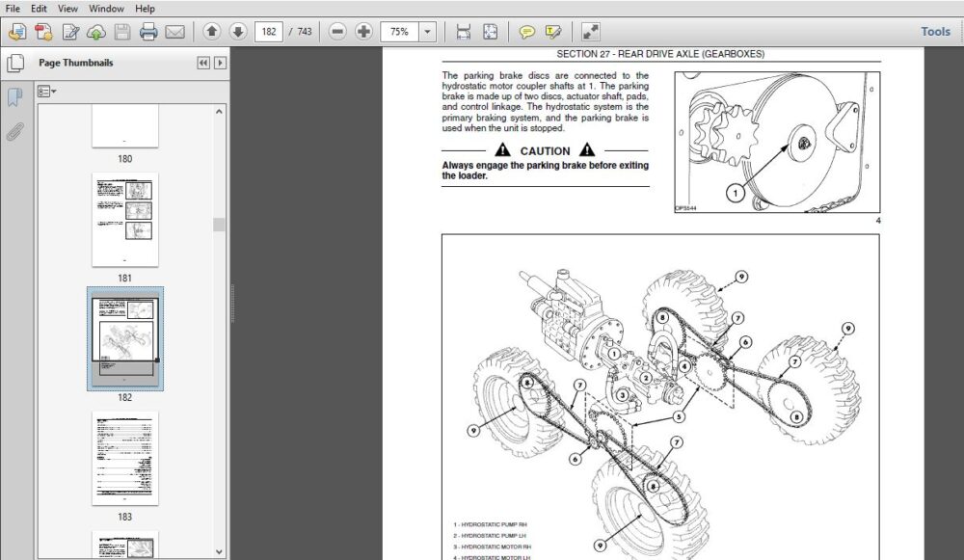Click the Page Thumbnails panel title

click(x=75, y=63)
